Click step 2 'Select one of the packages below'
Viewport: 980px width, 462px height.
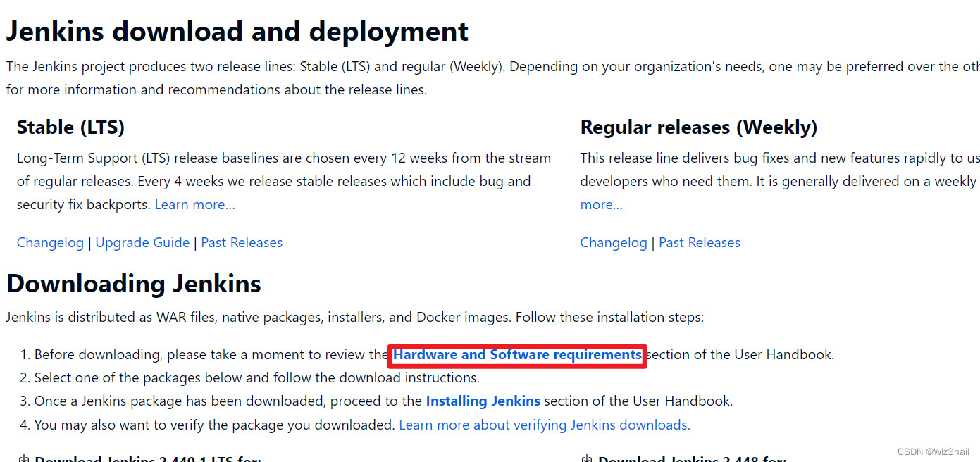(256, 377)
